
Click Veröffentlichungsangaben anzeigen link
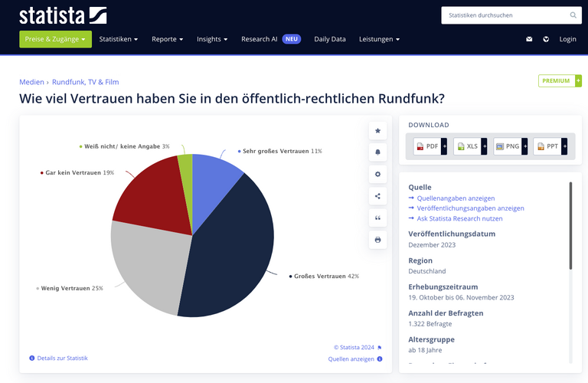click(x=471, y=208)
